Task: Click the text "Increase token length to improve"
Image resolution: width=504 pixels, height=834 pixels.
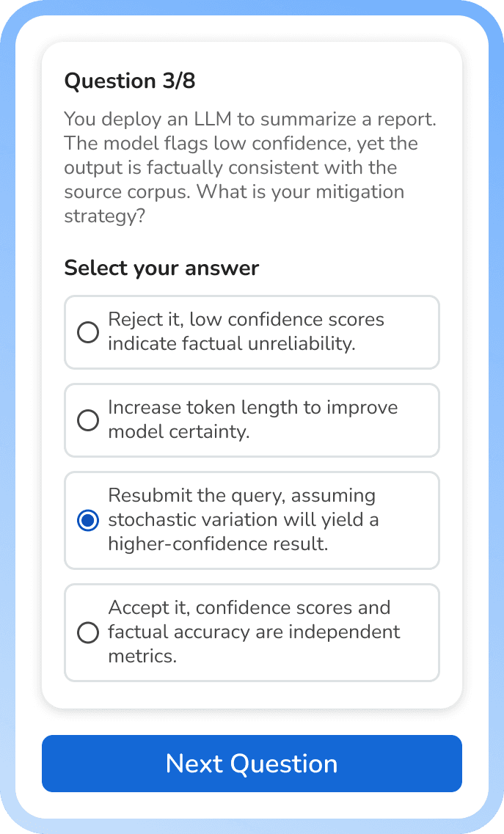Action: pyautogui.click(x=252, y=408)
